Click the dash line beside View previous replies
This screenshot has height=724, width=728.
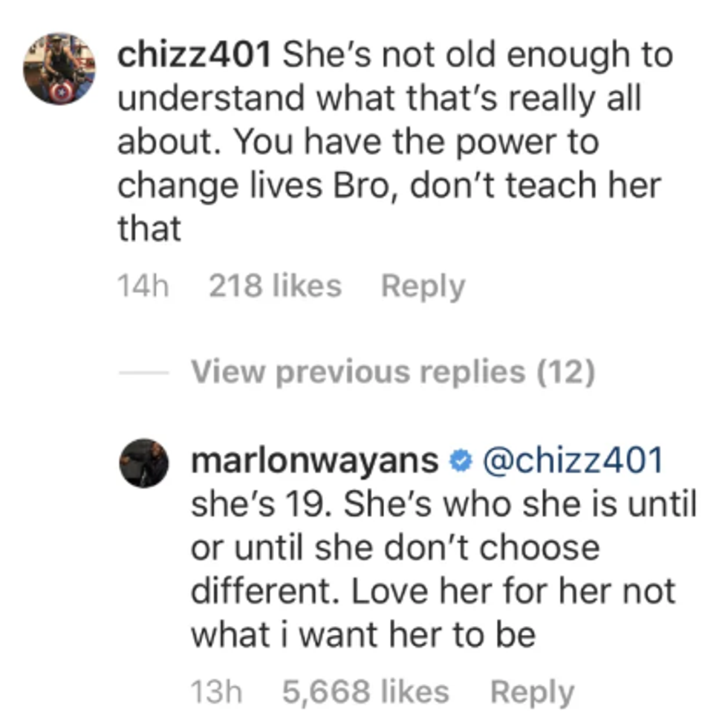(144, 373)
